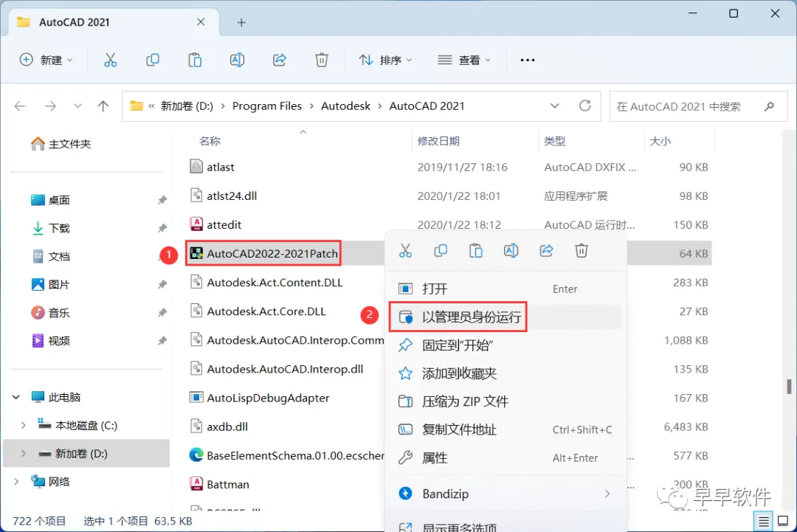Viewport: 797px width, 532px height.
Task: Click the vertical scrollbar thumb in file list
Action: tap(789, 386)
